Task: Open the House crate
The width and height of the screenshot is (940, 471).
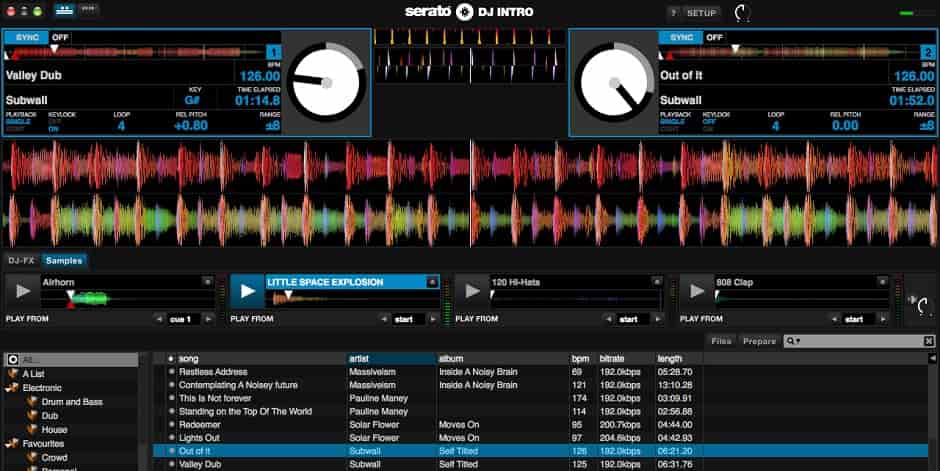Action: pos(54,430)
